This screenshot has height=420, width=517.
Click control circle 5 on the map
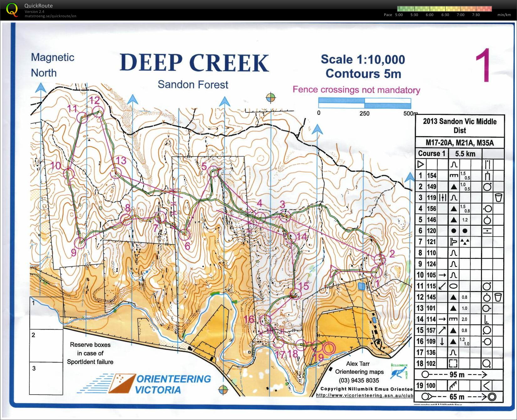point(213,172)
